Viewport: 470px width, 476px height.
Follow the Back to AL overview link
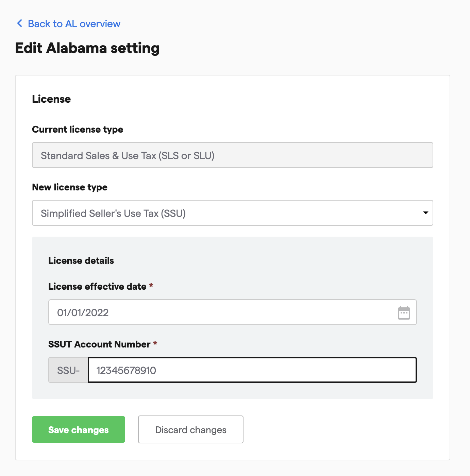(x=74, y=24)
